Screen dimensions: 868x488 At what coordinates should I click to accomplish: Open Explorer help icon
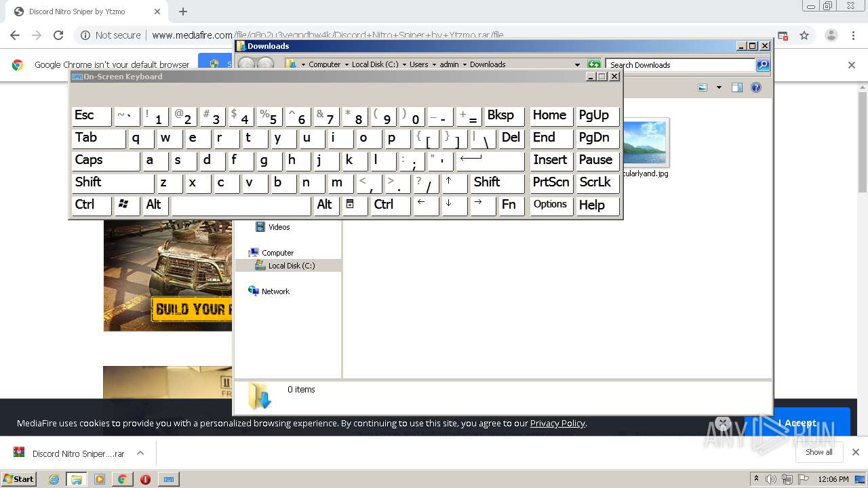tap(756, 87)
